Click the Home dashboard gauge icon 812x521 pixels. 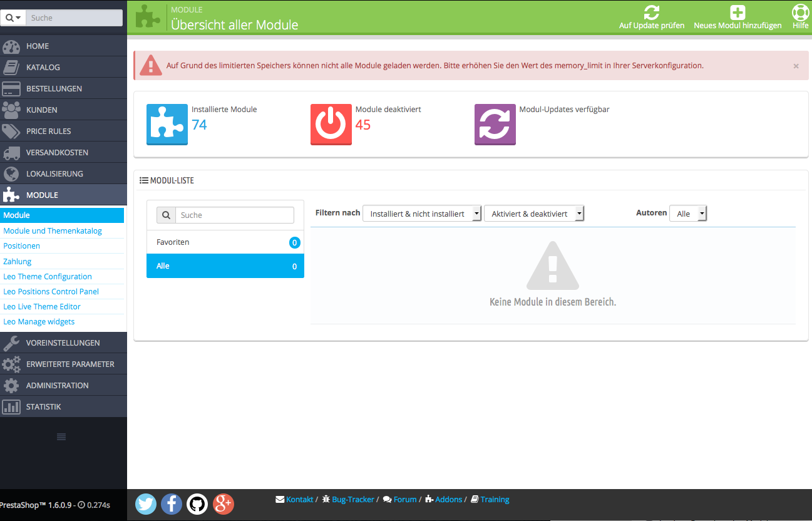pyautogui.click(x=11, y=46)
